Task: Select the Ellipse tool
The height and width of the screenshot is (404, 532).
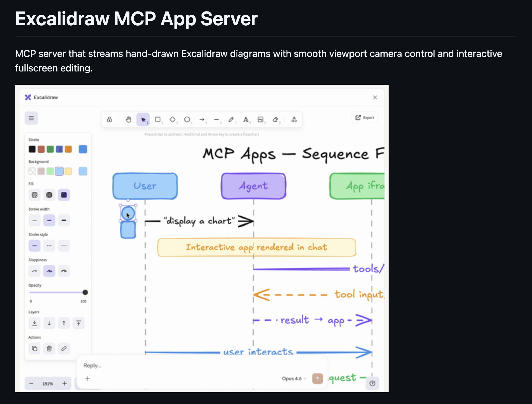Action: [x=187, y=119]
